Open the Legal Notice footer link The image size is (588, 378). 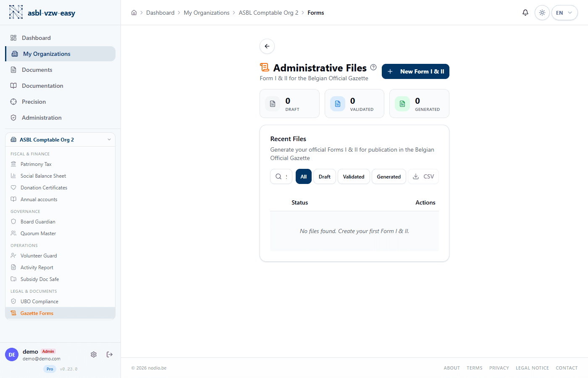pos(532,368)
